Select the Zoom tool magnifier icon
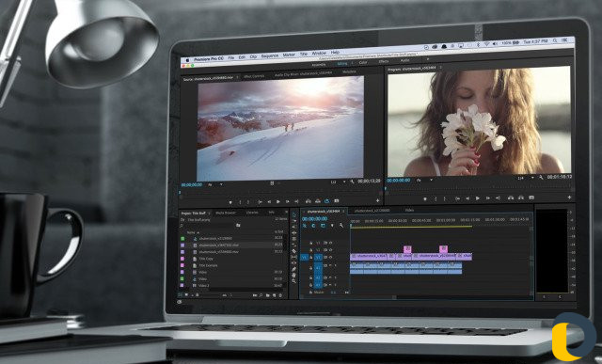602x364 pixels. pyautogui.click(x=294, y=281)
